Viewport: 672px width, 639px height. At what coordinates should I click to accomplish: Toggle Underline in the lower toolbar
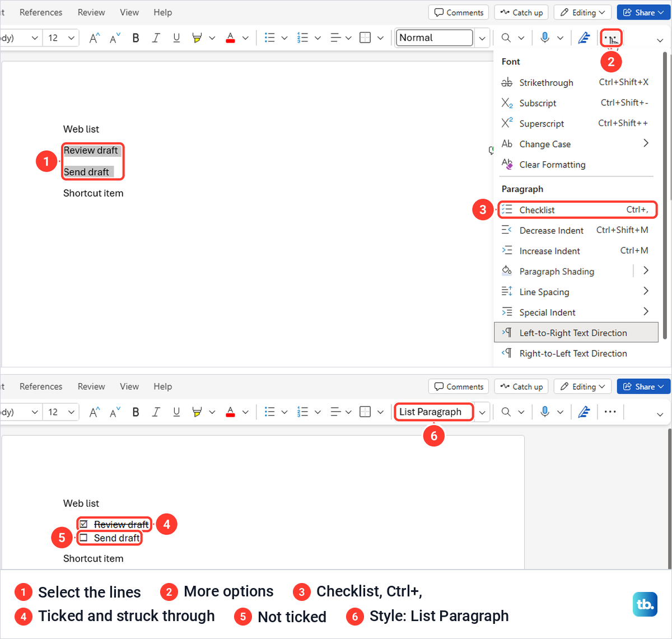pyautogui.click(x=176, y=412)
